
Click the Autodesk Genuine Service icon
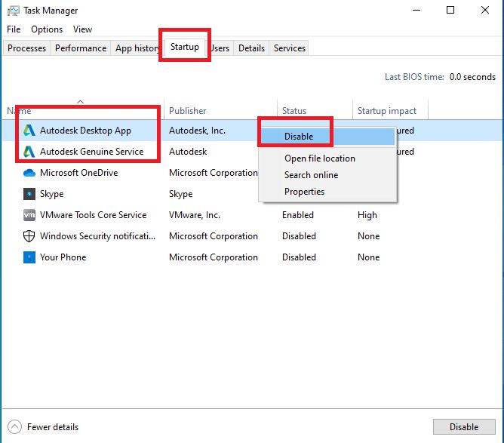(x=29, y=152)
